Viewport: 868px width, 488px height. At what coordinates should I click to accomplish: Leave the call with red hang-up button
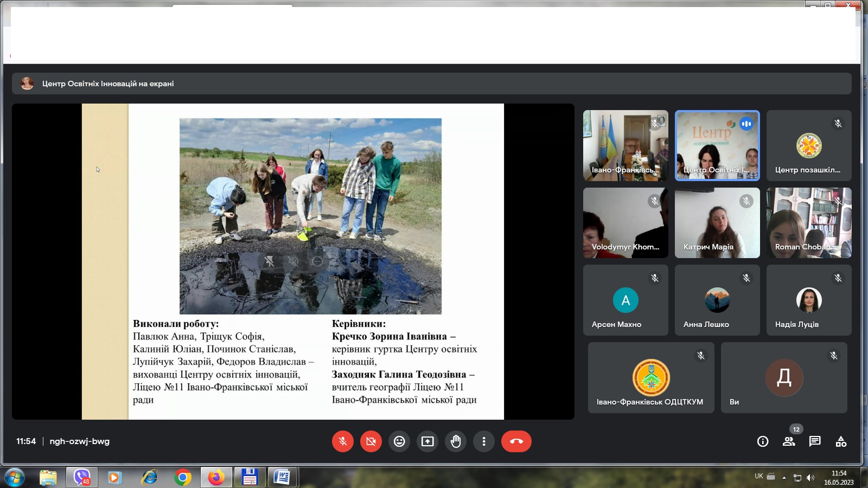[x=516, y=441]
